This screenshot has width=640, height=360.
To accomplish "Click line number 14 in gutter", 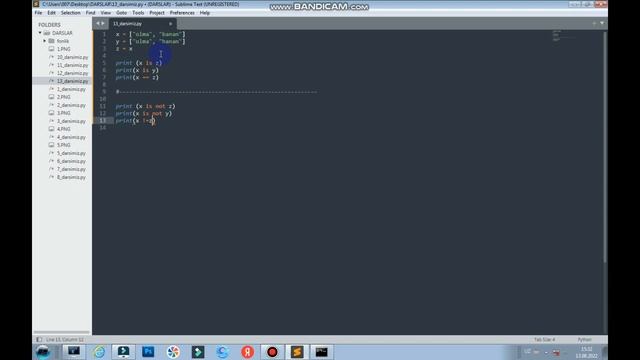I will pos(103,128).
